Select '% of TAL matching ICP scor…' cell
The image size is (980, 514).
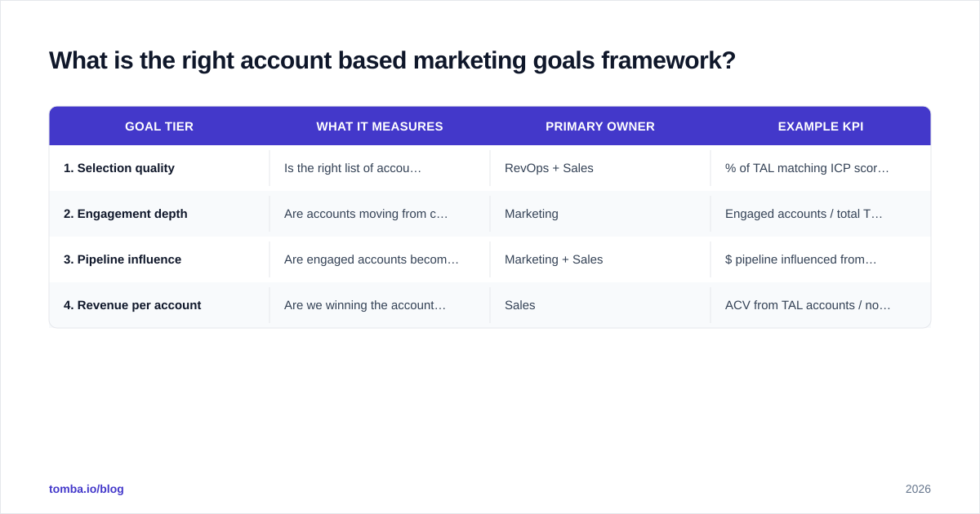tap(821, 168)
